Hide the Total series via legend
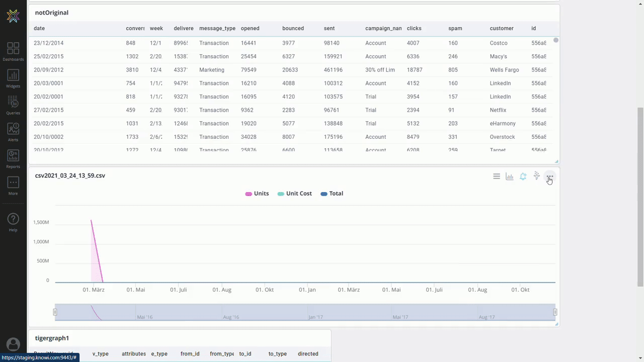 pos(332,194)
